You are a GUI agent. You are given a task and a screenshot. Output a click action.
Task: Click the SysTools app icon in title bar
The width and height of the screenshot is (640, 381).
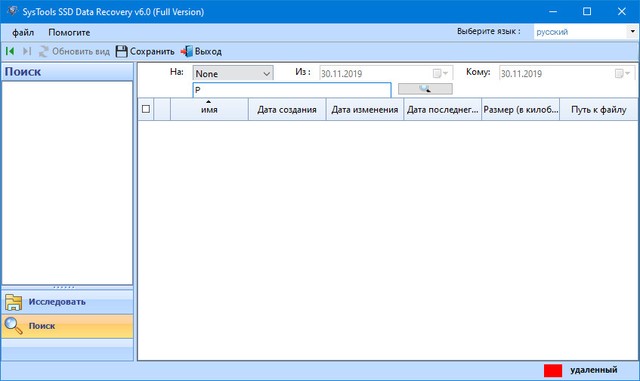tap(12, 11)
